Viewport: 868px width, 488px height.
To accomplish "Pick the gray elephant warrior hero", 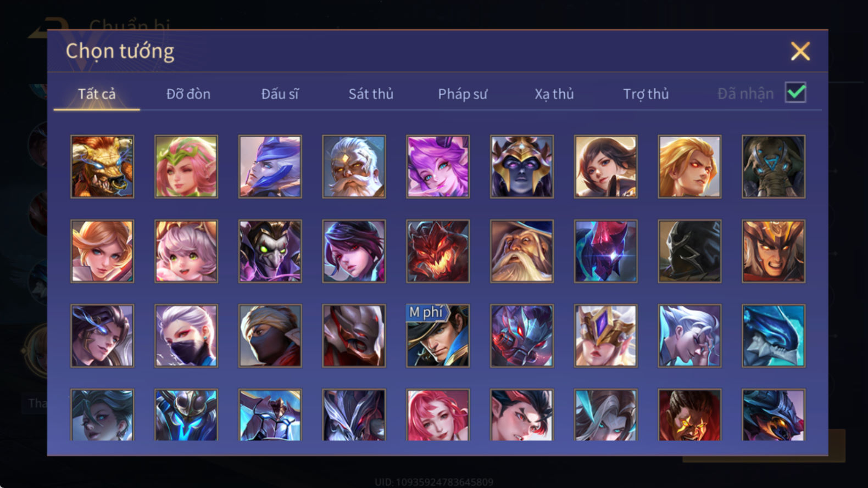I will tap(774, 167).
